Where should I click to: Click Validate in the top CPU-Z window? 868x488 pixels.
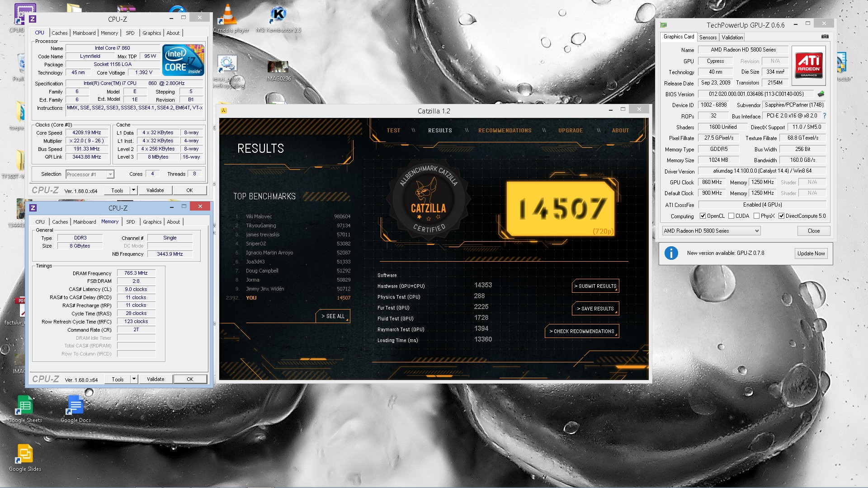click(155, 190)
